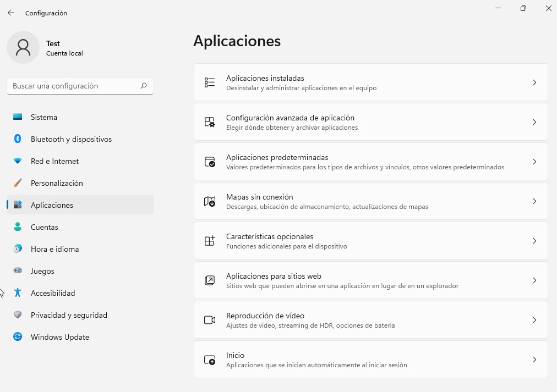This screenshot has width=557, height=392.
Task: Click the Privacidad y seguridad shield icon
Action: (18, 315)
